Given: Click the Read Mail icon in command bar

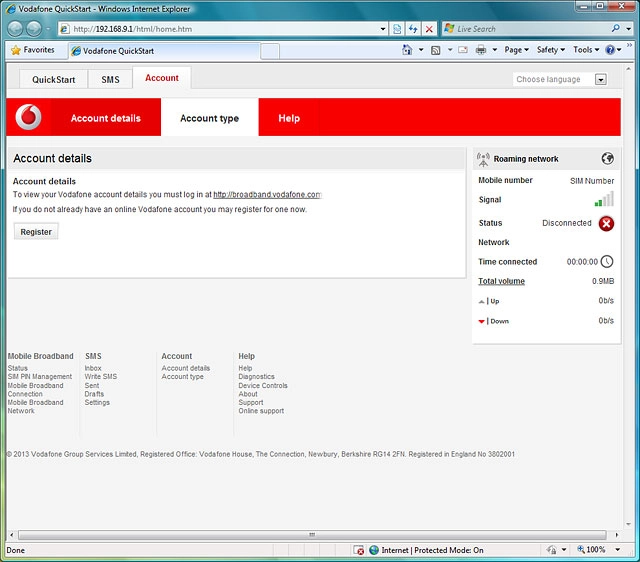Looking at the screenshot, I should point(463,50).
